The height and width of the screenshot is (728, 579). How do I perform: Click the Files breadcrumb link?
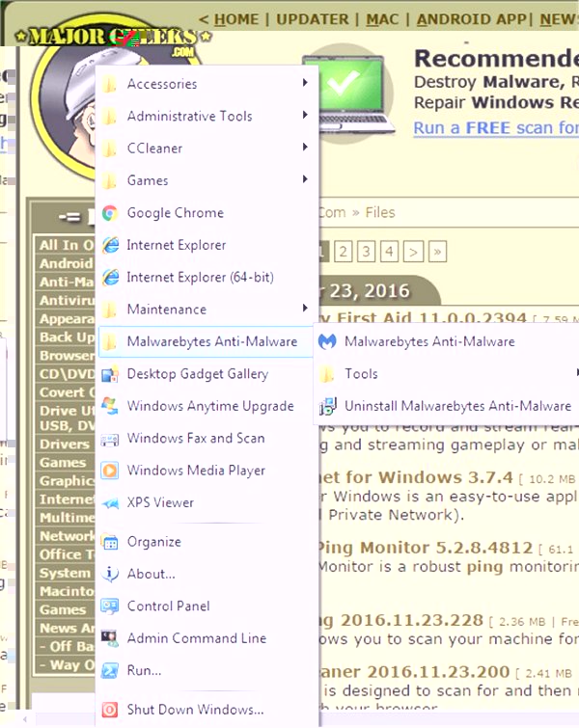(x=380, y=213)
